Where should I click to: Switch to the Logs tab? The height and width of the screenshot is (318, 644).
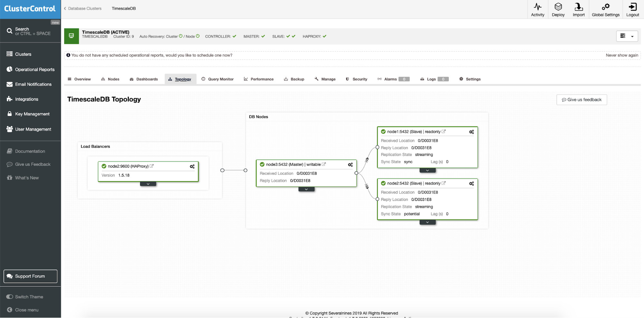point(434,79)
